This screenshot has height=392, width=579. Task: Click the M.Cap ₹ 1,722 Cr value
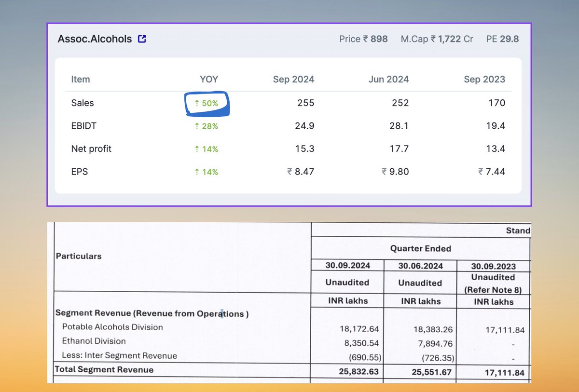pyautogui.click(x=437, y=39)
